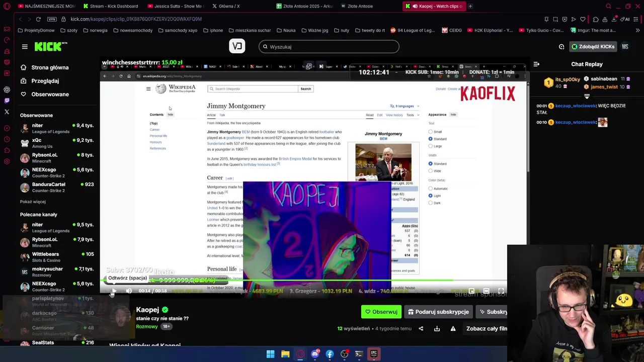The height and width of the screenshot is (362, 644).
Task: Open BanduraCartel channel in followed list
Action: click(57, 188)
